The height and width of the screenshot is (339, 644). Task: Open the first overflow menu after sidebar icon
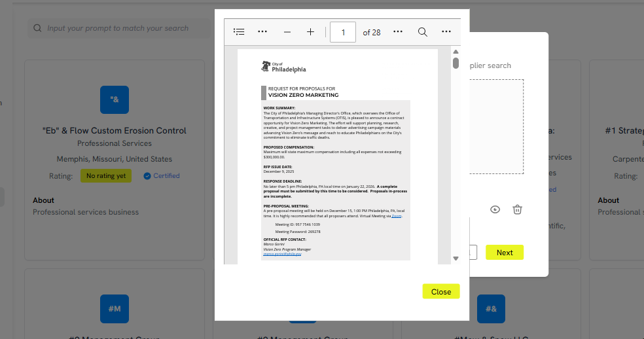click(262, 31)
